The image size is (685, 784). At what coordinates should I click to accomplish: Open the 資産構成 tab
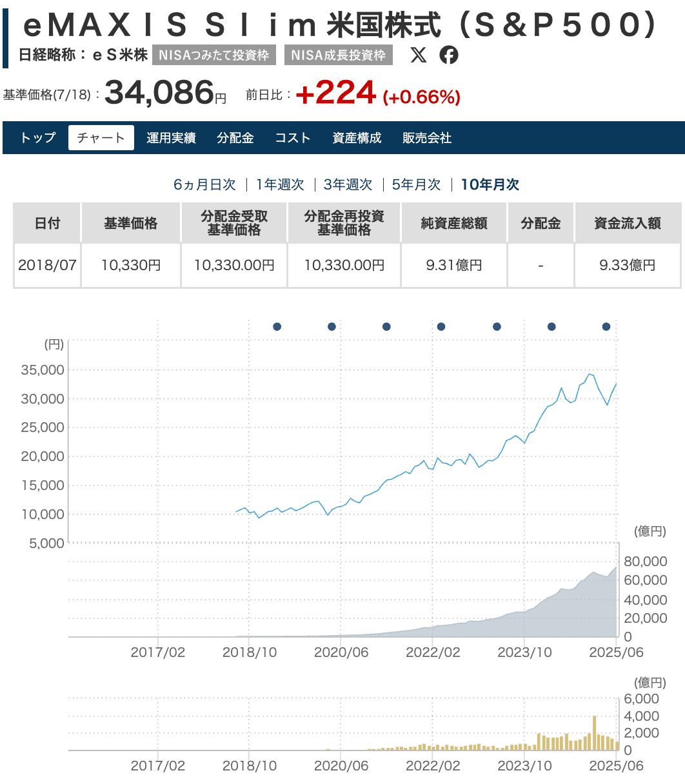pyautogui.click(x=357, y=137)
